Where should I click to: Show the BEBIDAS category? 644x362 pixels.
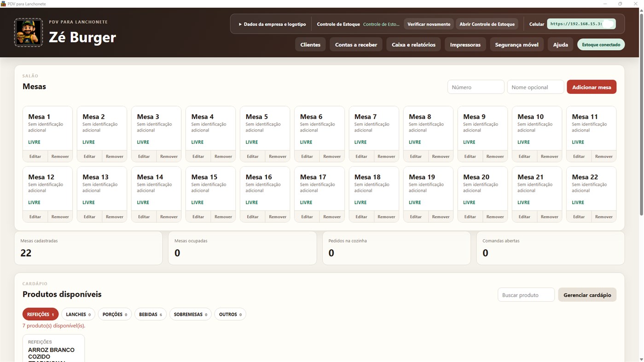(151, 314)
